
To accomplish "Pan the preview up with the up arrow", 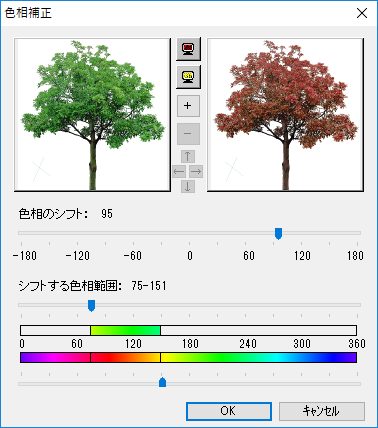I will click(x=188, y=156).
